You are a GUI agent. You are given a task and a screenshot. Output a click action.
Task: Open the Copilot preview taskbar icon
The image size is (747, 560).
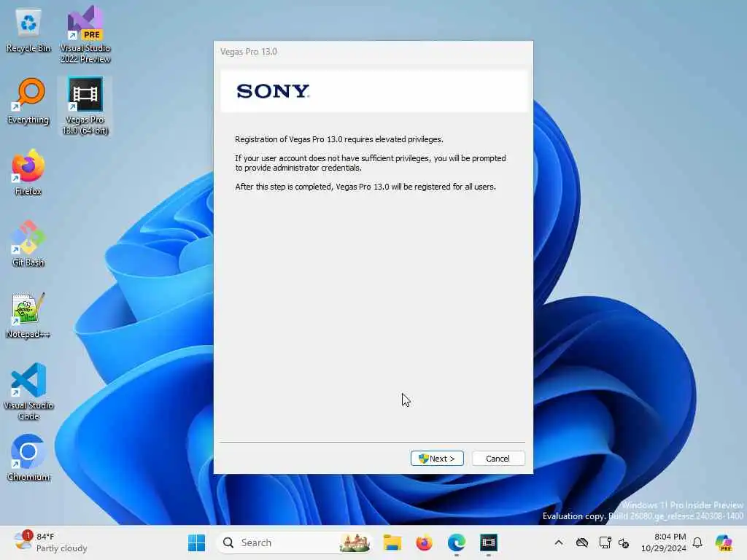tap(724, 542)
